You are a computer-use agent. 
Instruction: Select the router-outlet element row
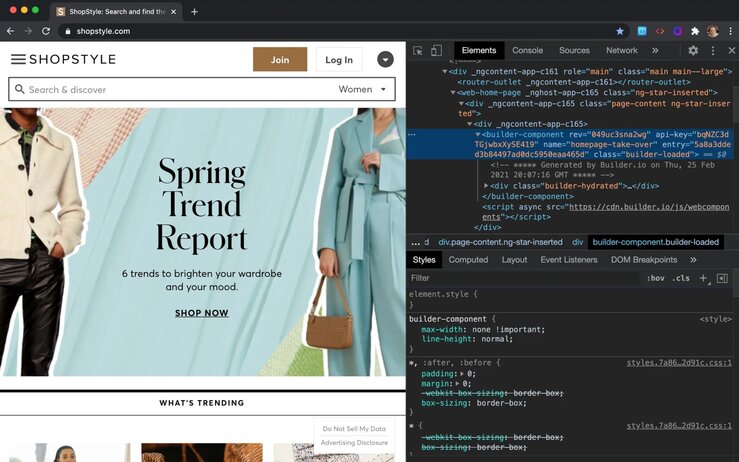[x=574, y=82]
